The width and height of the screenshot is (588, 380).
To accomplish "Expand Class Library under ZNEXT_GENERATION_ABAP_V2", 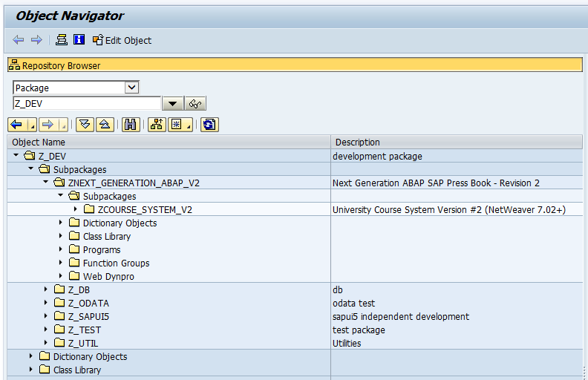I will point(60,236).
